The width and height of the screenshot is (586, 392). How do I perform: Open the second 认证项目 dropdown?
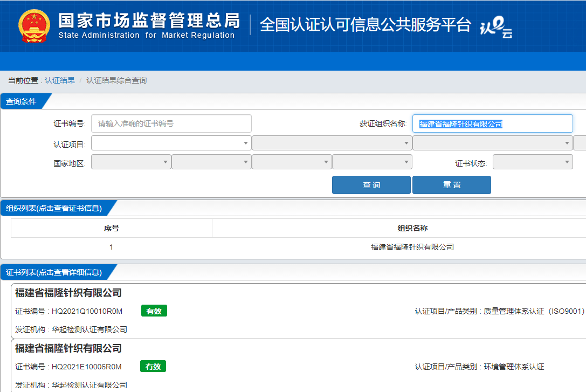tap(332, 143)
